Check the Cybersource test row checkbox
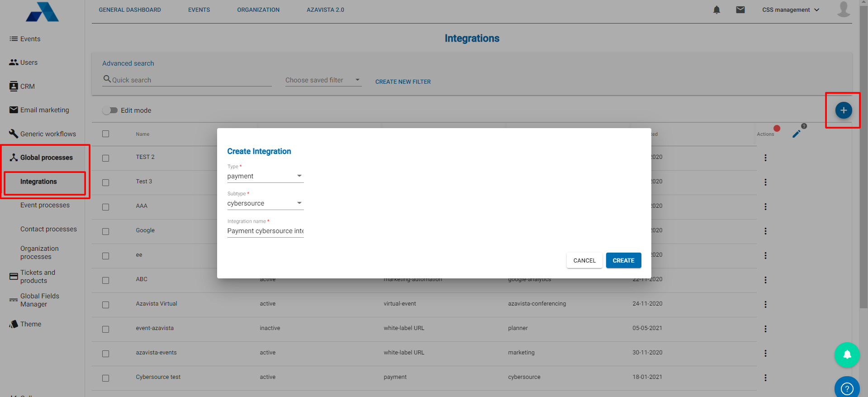 [106, 378]
